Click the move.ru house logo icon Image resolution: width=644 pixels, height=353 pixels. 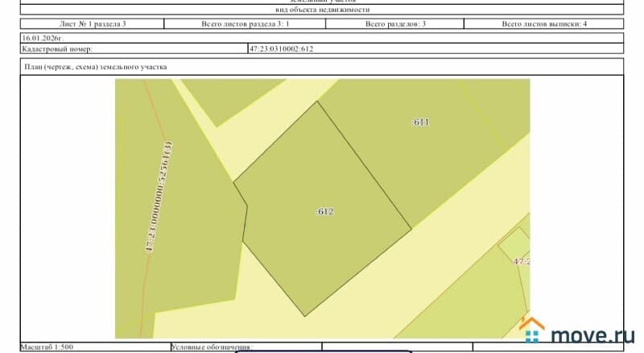(532, 330)
